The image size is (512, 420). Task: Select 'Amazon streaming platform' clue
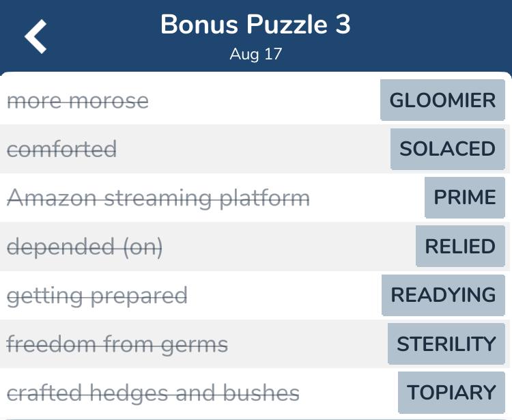(x=158, y=198)
